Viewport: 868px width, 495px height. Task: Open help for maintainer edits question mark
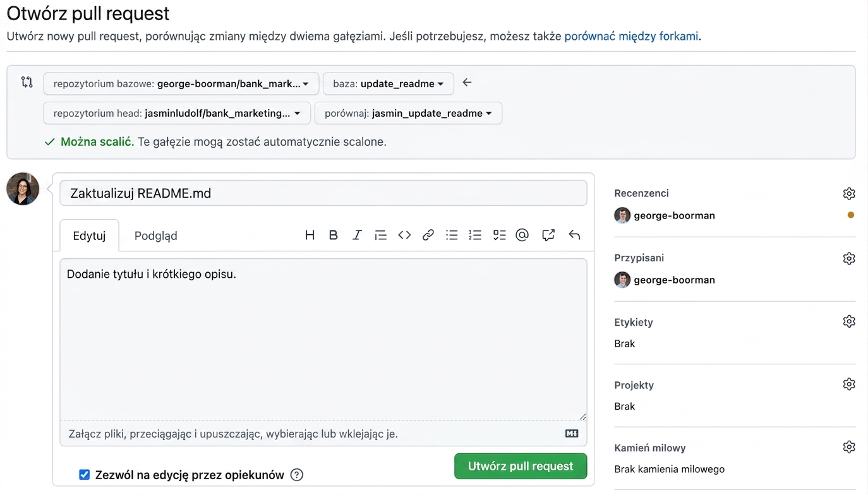tap(297, 475)
